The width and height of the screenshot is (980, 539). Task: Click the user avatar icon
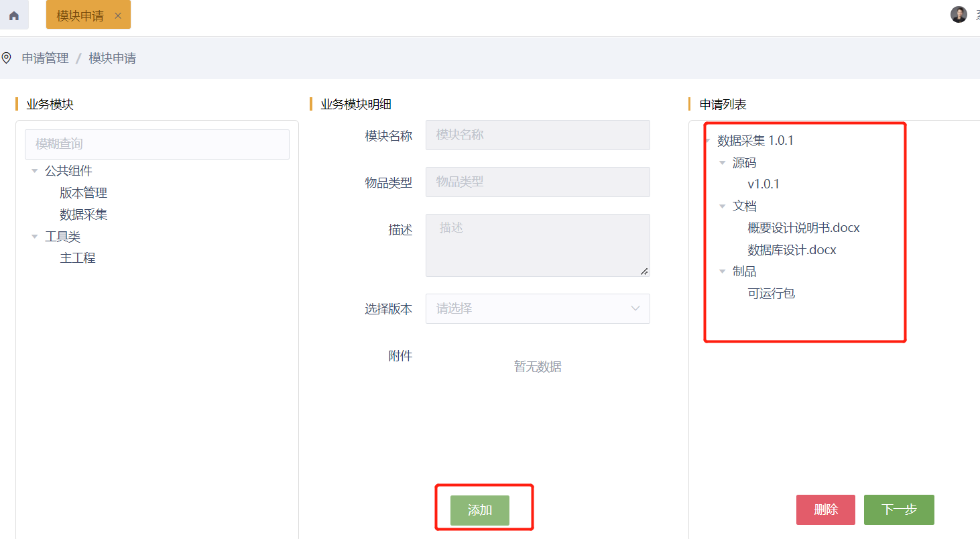(x=959, y=15)
